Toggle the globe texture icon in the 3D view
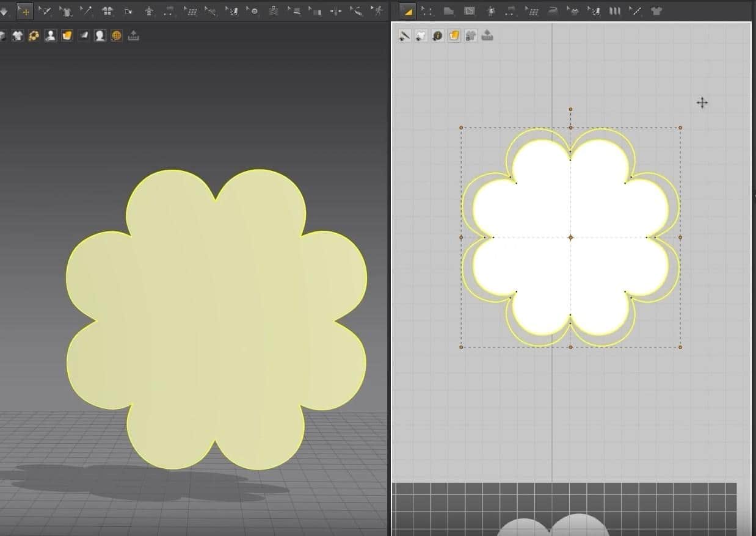Image resolution: width=756 pixels, height=536 pixels. coord(117,35)
